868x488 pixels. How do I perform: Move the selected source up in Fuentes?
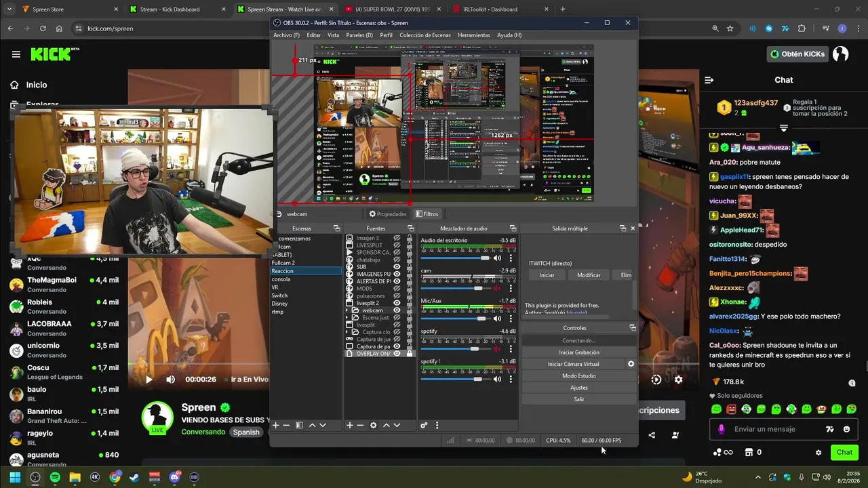click(x=386, y=425)
